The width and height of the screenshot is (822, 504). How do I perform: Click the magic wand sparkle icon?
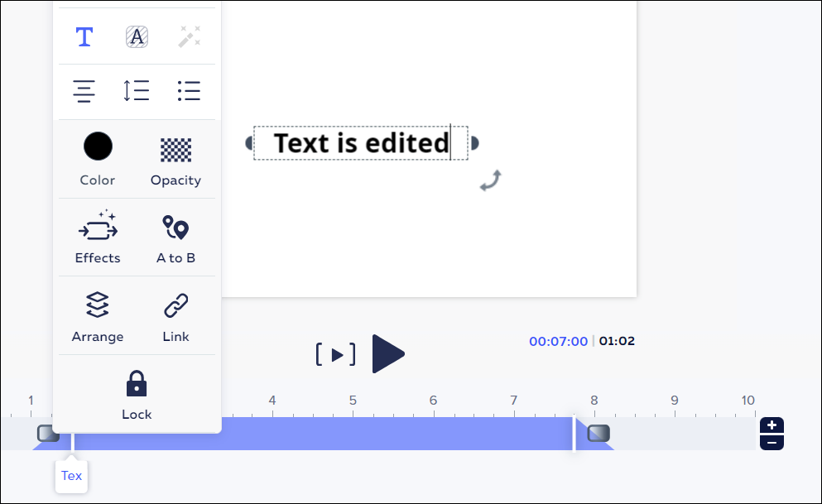click(190, 36)
